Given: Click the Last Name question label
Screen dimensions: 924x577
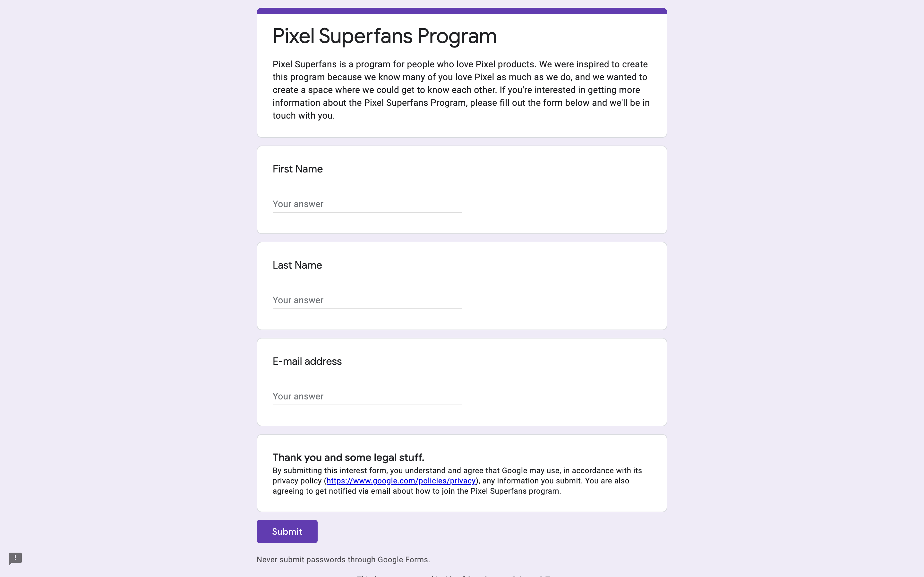Looking at the screenshot, I should coord(297,265).
